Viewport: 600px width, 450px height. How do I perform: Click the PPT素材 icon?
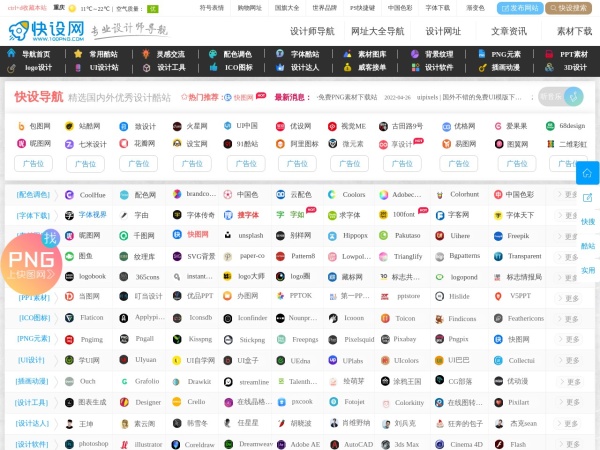[549, 54]
